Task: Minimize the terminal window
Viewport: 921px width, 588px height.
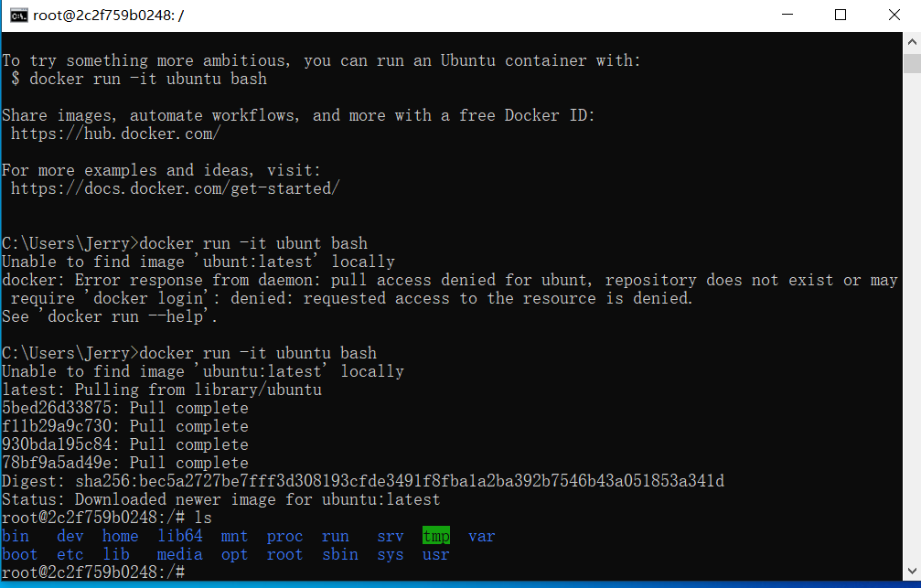Action: [x=787, y=15]
